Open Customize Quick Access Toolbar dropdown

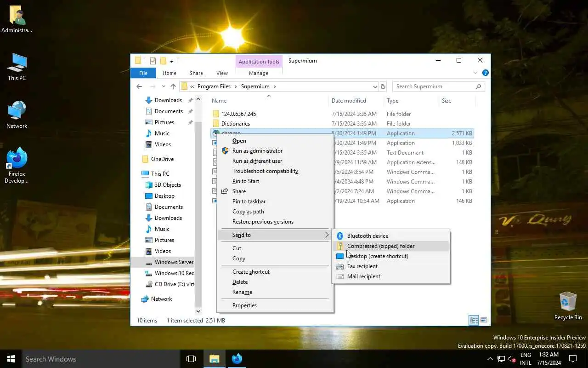pyautogui.click(x=171, y=61)
